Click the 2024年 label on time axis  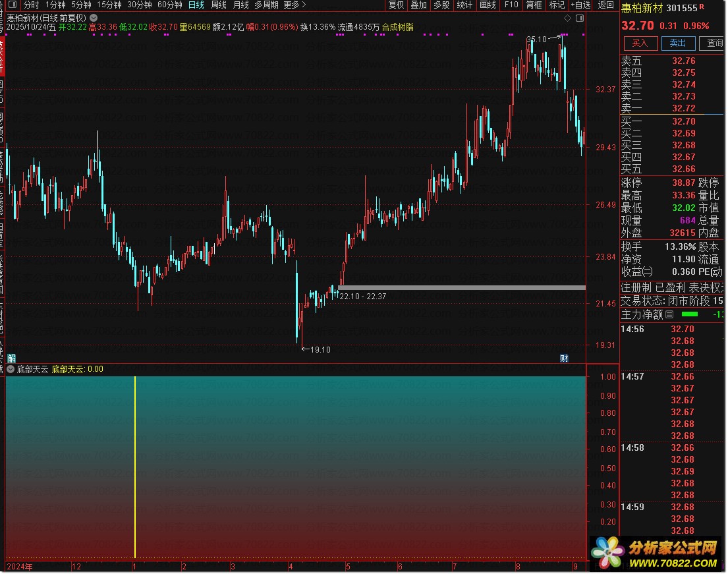coord(20,567)
